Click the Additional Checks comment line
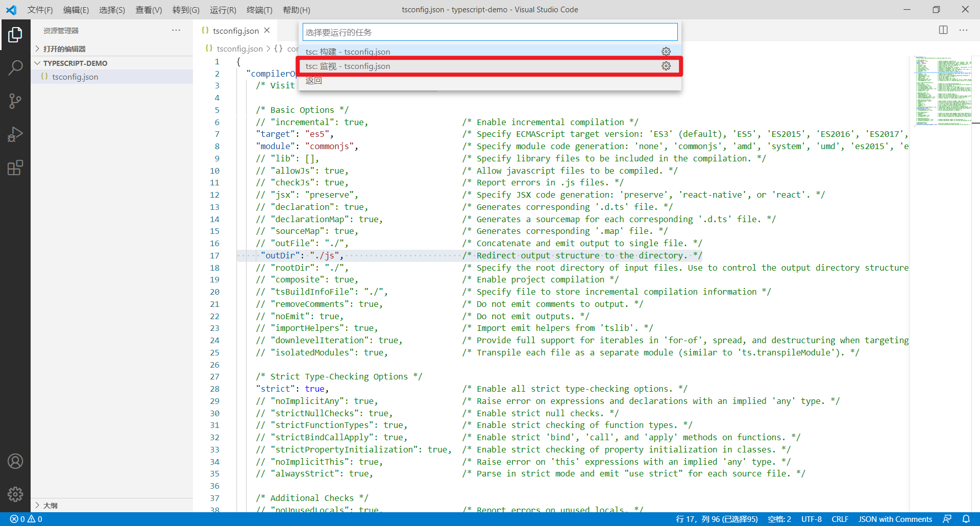The image size is (980, 526). [312, 498]
